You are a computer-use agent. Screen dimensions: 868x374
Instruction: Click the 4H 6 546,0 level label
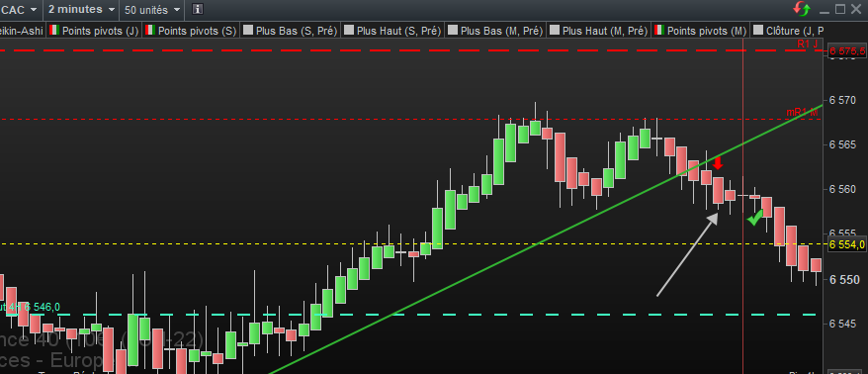click(x=30, y=308)
